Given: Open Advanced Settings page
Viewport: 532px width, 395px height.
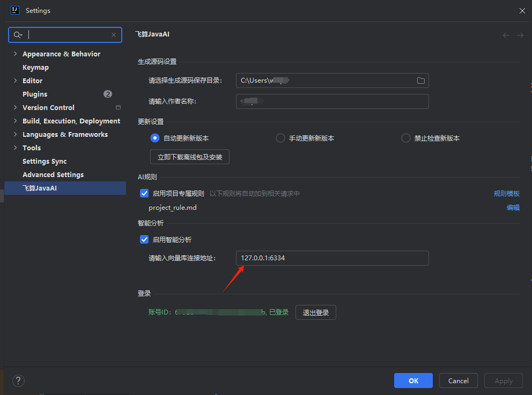Looking at the screenshot, I should (53, 174).
